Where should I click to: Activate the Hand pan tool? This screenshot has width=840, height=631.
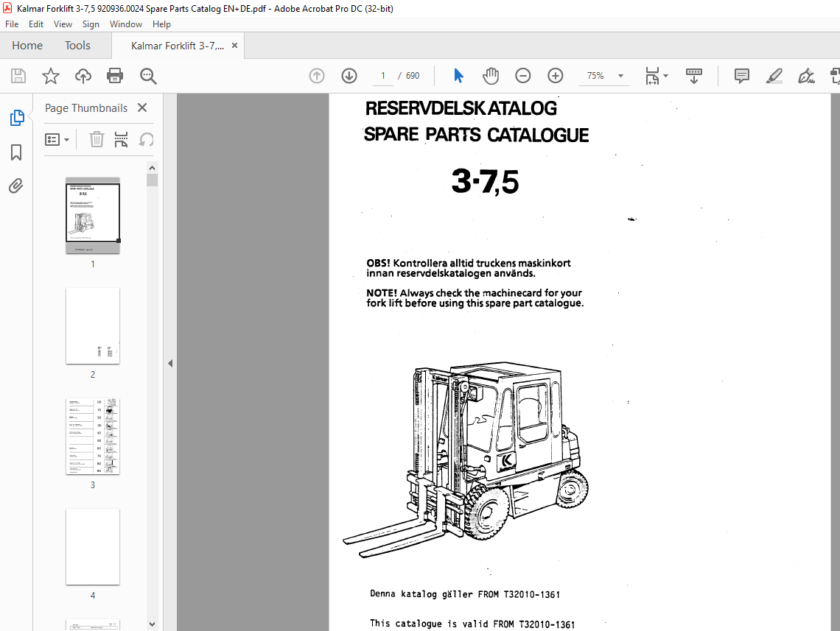pyautogui.click(x=491, y=76)
